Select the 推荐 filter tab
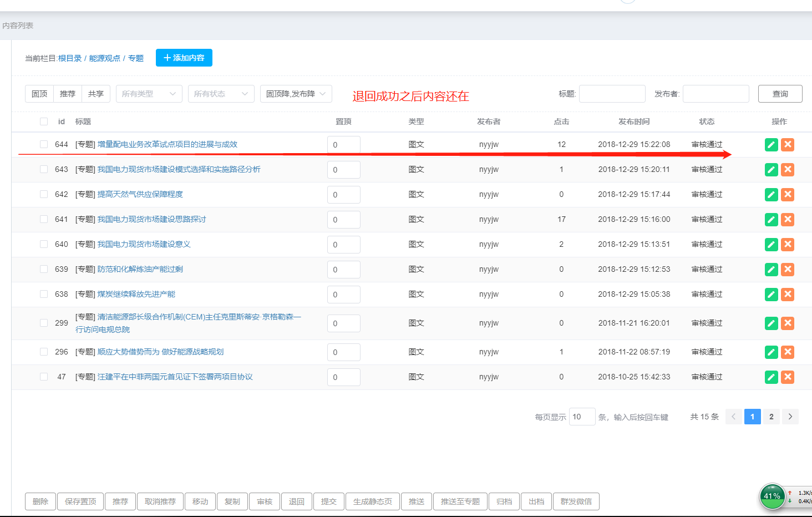The width and height of the screenshot is (812, 517). (68, 94)
